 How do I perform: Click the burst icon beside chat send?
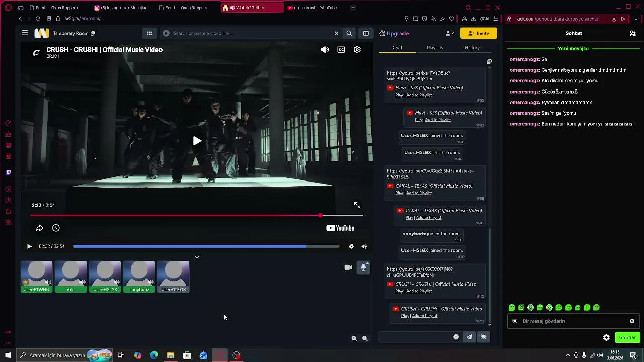pos(484,337)
